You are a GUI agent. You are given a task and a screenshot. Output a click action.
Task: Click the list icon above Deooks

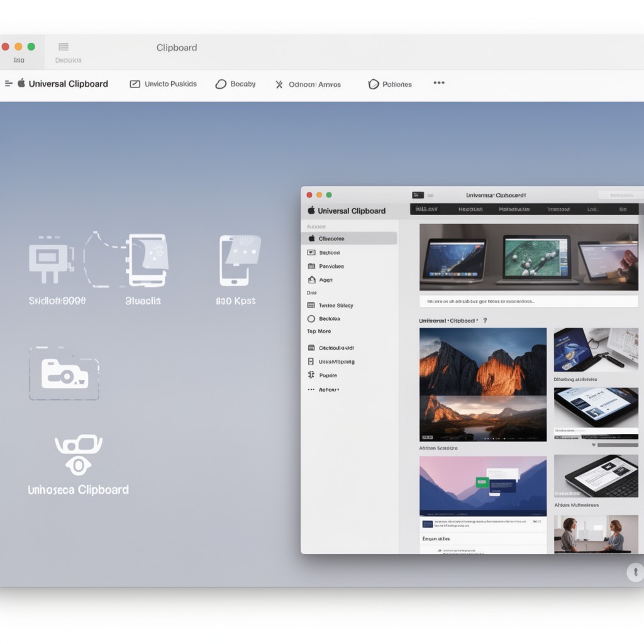[64, 47]
